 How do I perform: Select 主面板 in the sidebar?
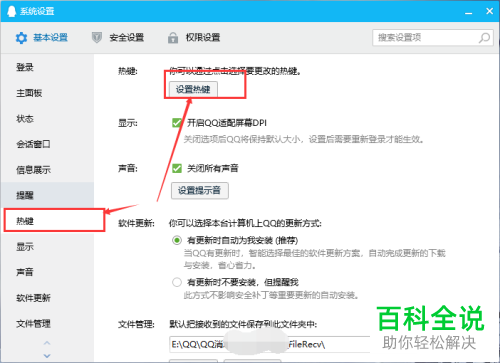(47, 93)
